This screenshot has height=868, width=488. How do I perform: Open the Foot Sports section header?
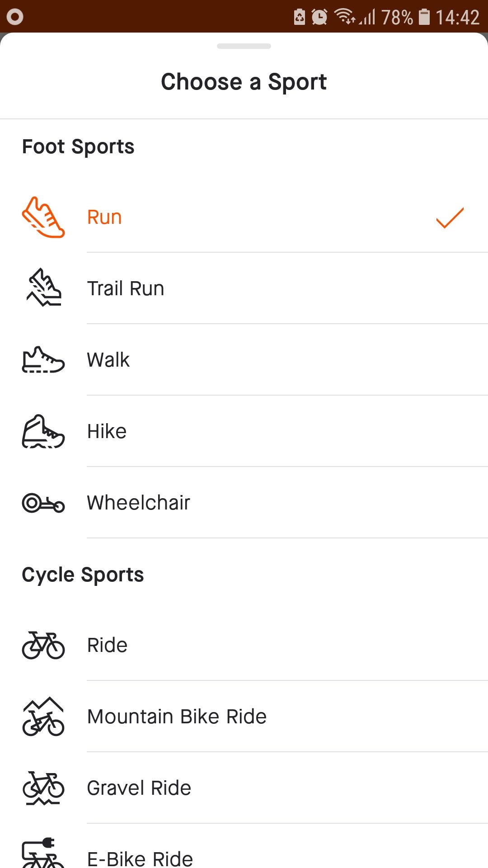[x=78, y=146]
